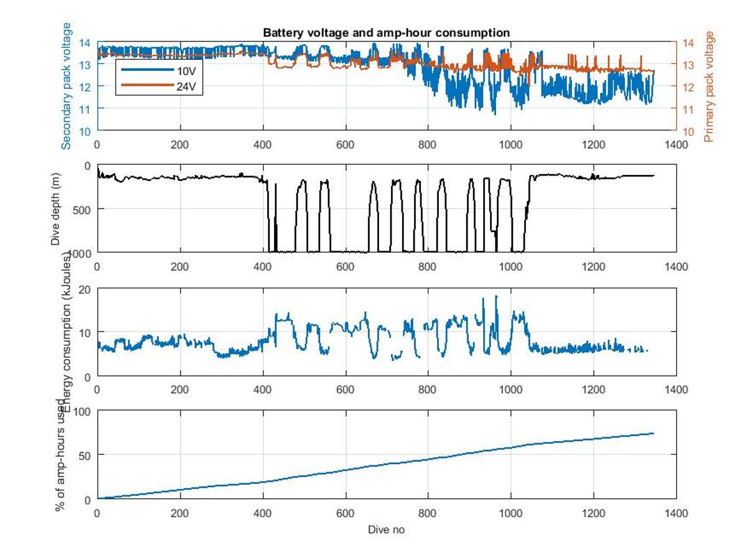
Task: Click the 800 x-tick under energy consumption plot
Action: tap(428, 390)
